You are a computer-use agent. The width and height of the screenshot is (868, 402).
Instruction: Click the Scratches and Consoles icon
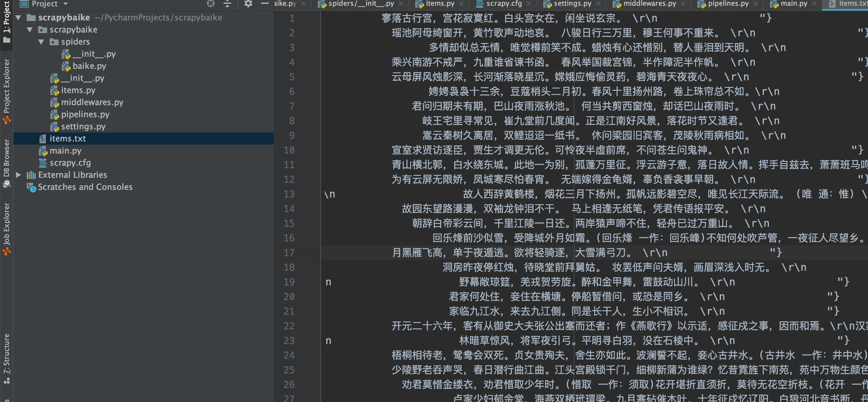(31, 187)
